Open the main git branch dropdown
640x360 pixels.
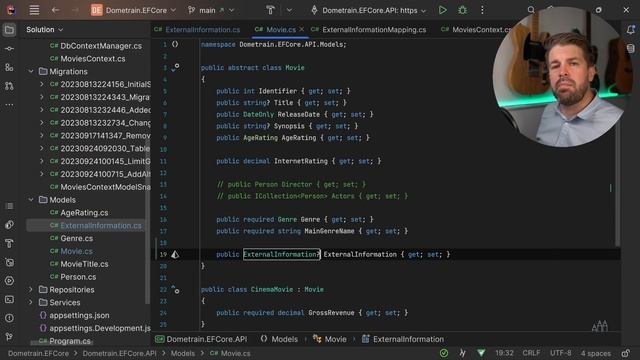(x=211, y=10)
